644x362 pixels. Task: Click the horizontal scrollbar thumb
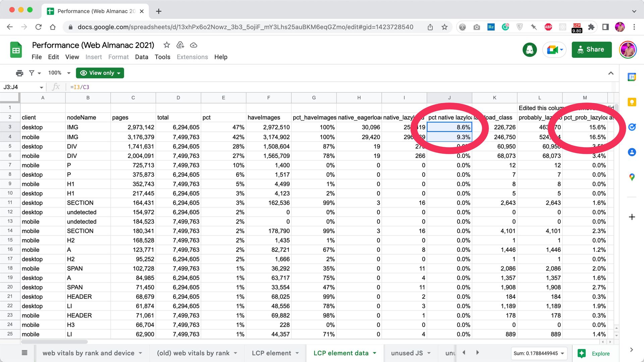click(54, 342)
